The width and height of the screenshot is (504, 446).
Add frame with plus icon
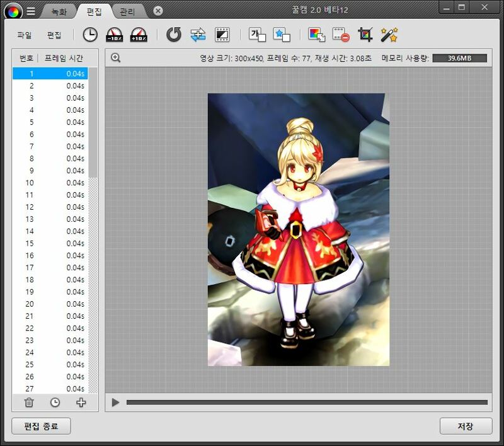tap(81, 403)
